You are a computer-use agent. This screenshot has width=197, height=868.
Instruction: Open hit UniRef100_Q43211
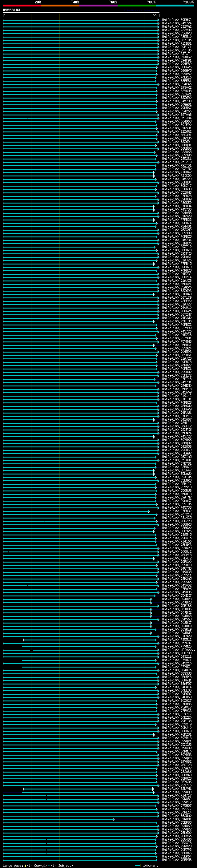177,657
